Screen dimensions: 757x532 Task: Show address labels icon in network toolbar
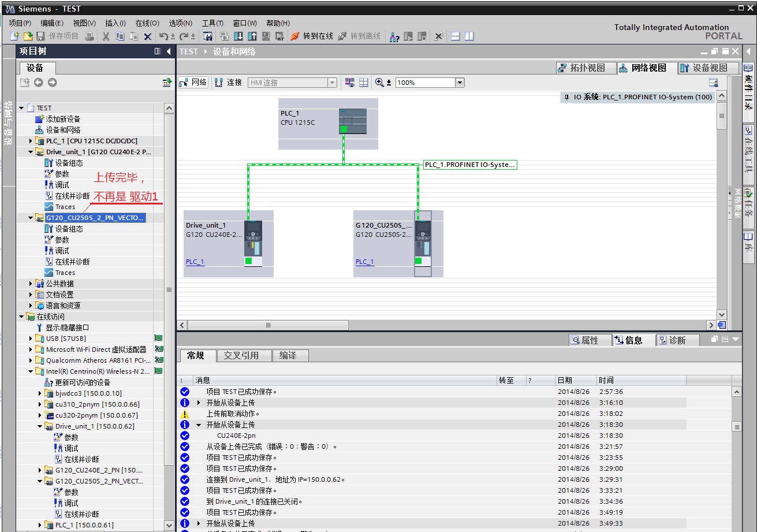[364, 83]
